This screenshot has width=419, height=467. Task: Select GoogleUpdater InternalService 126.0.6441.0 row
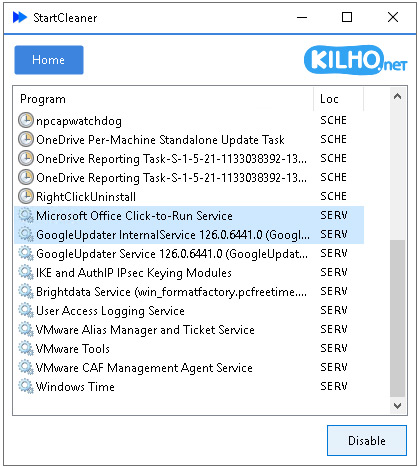[x=189, y=234]
